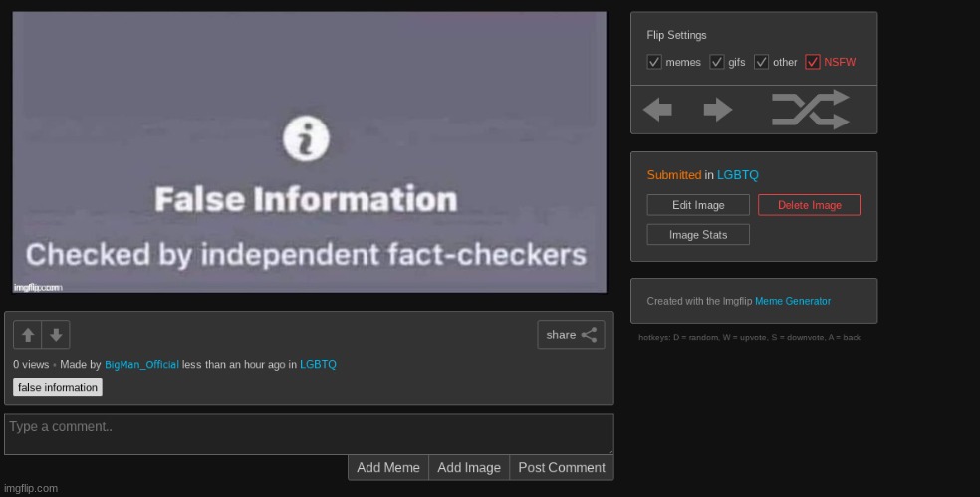Screen dimensions: 980x497
Task: Upvote the False Information image
Action: [28, 335]
